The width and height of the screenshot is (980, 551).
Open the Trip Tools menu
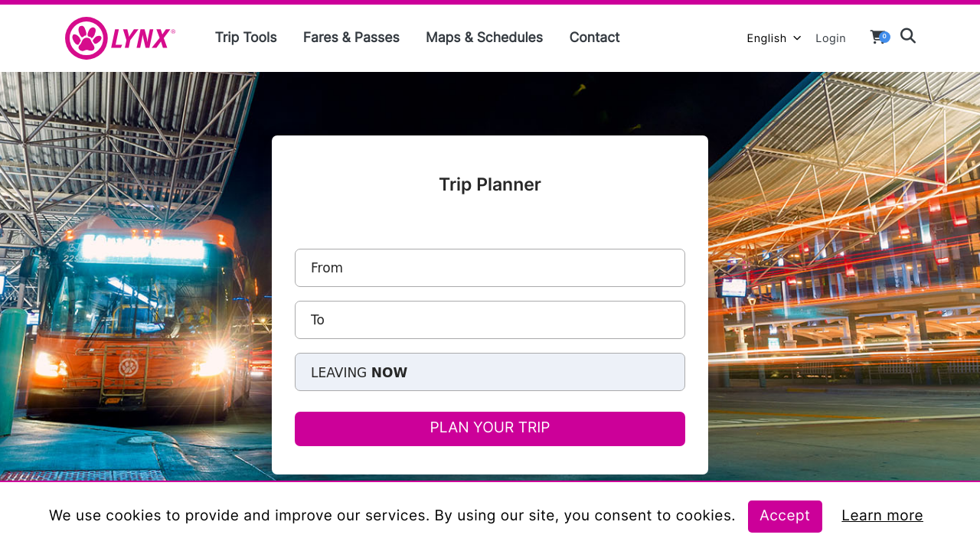click(x=245, y=37)
